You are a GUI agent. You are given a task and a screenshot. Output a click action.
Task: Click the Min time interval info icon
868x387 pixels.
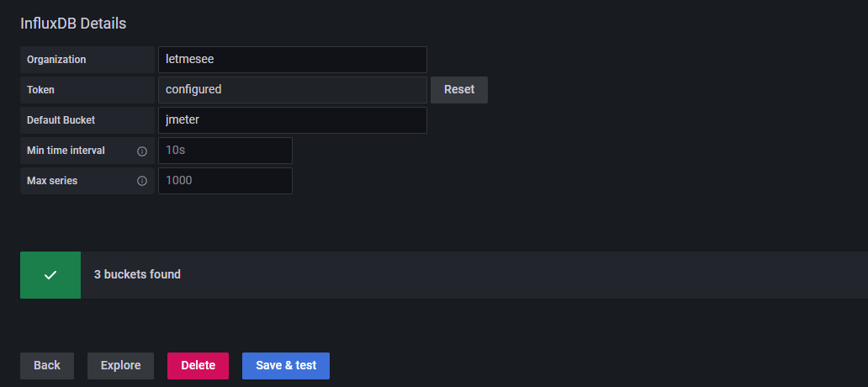(142, 151)
